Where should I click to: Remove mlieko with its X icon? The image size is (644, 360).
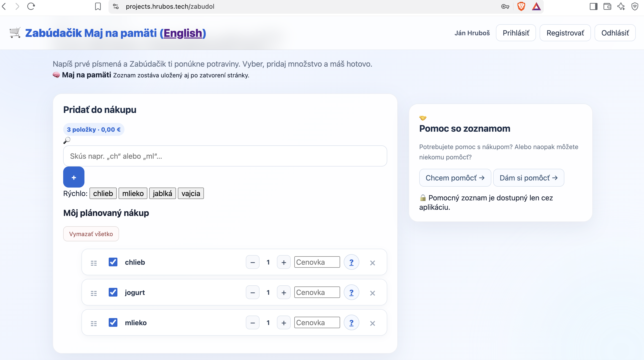373,323
